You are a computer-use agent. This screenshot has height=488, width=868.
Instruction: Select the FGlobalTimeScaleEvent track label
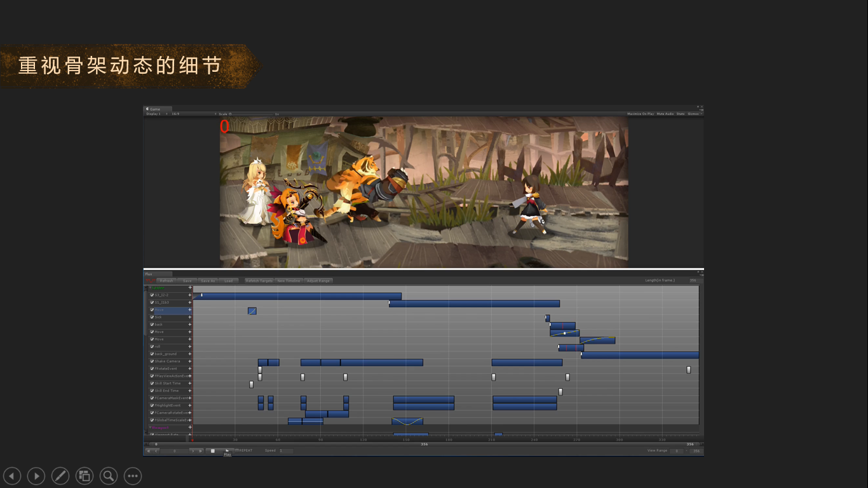pyautogui.click(x=172, y=420)
